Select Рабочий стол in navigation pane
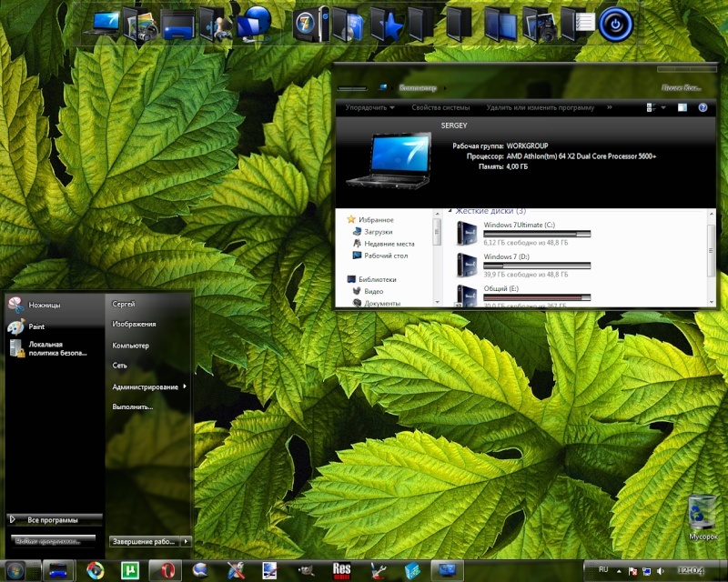This screenshot has width=728, height=582. (380, 256)
